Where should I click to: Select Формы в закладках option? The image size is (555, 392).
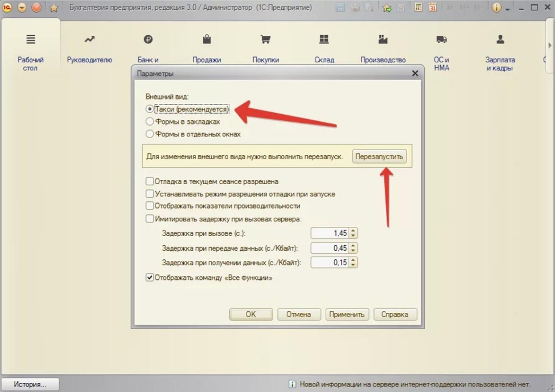[x=150, y=122]
